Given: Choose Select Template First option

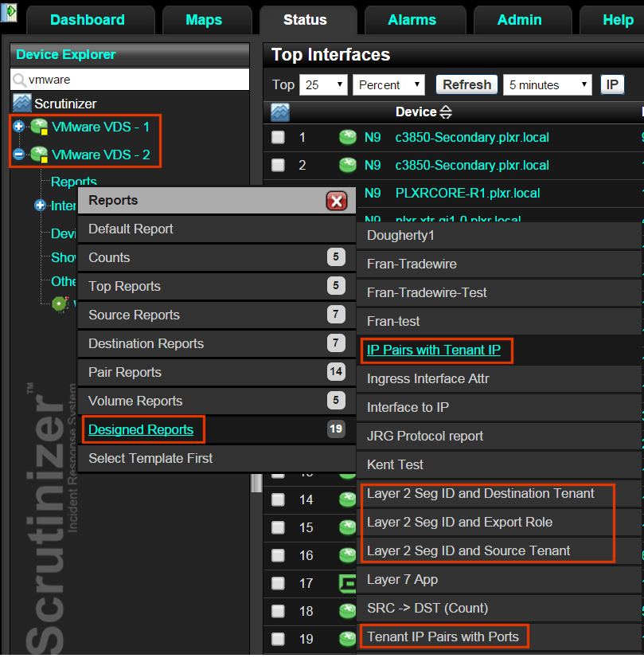Looking at the screenshot, I should 217,458.
